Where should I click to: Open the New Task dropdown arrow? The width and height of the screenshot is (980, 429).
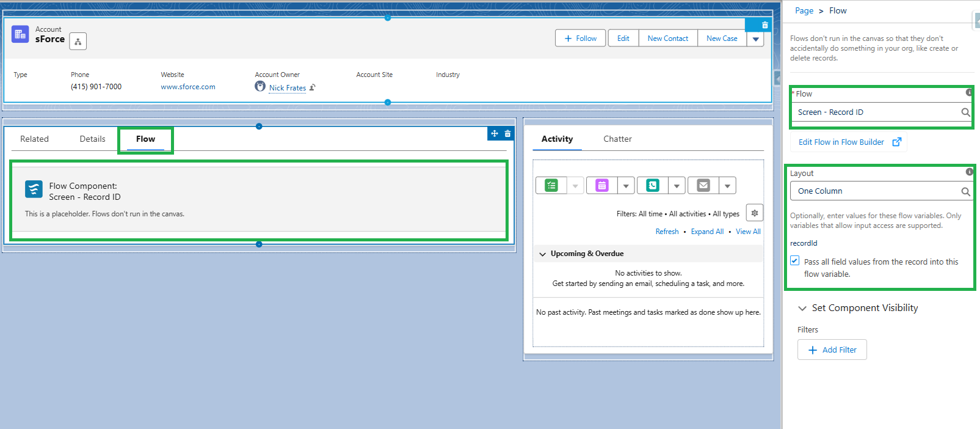coord(575,186)
